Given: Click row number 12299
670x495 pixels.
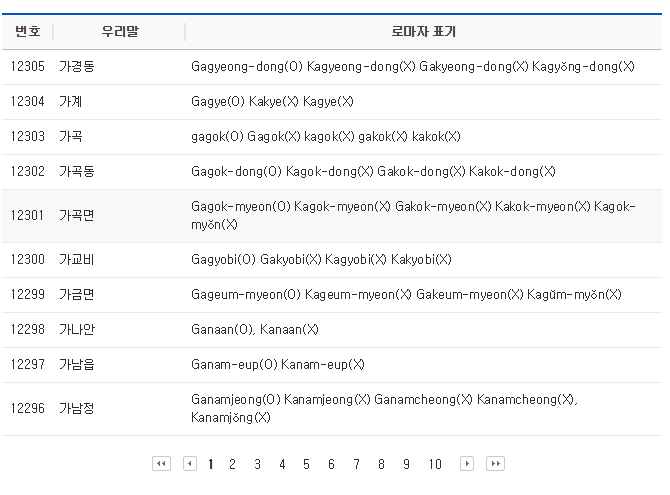Looking at the screenshot, I should [x=27, y=295].
